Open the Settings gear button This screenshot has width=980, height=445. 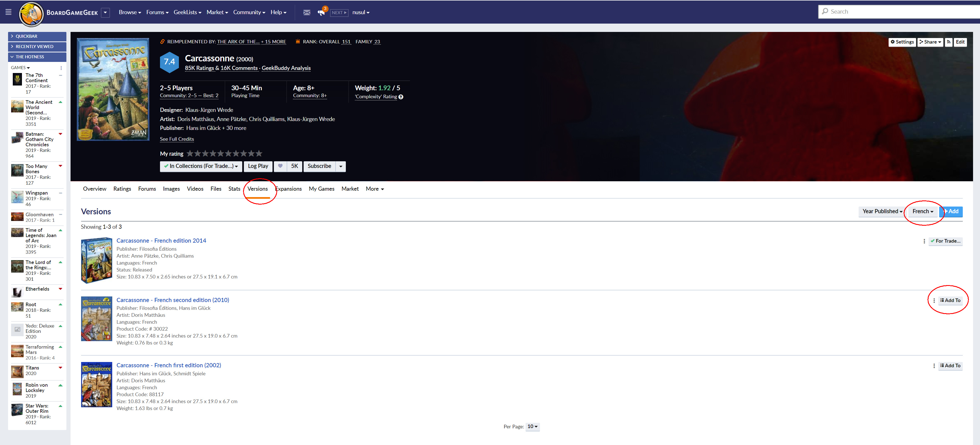902,42
